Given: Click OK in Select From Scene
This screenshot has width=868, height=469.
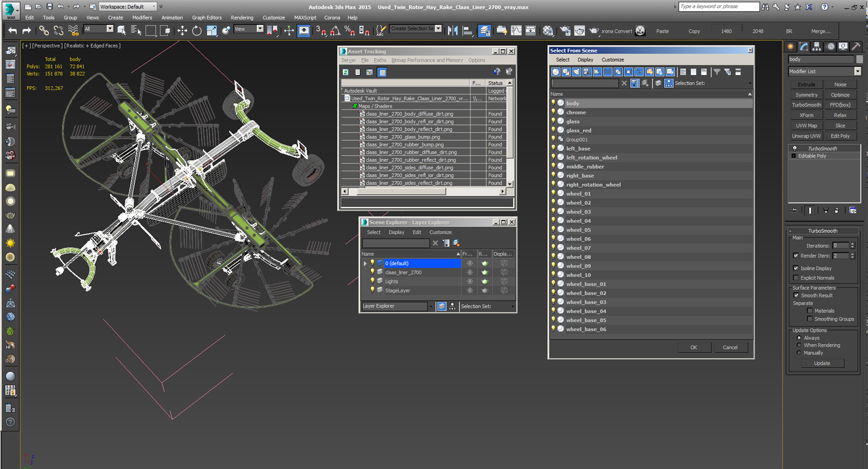Looking at the screenshot, I should pos(694,348).
